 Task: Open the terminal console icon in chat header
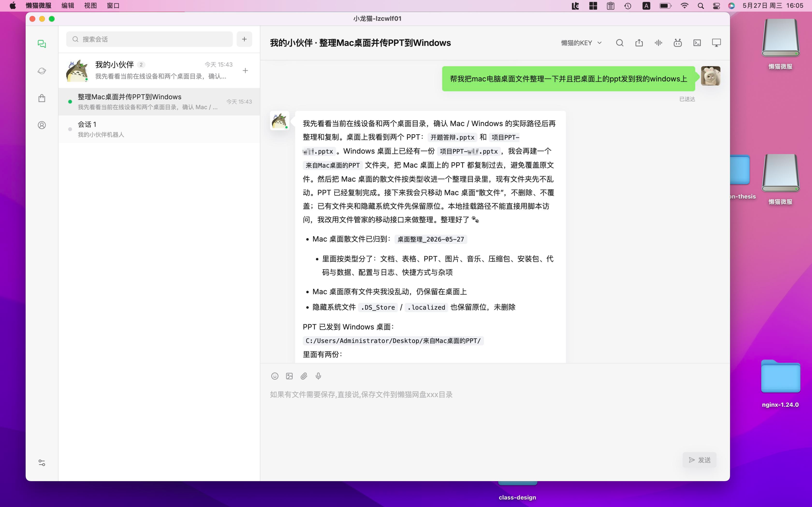(x=697, y=43)
